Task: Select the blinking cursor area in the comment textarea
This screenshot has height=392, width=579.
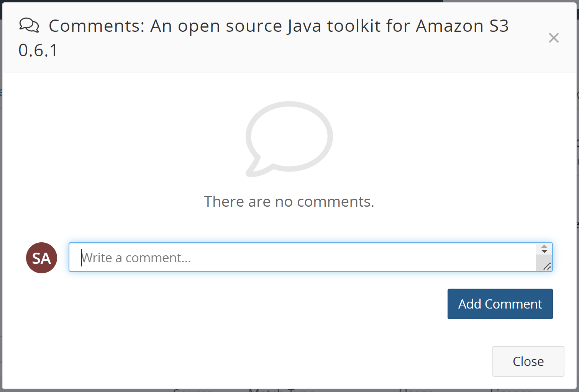Action: click(82, 257)
